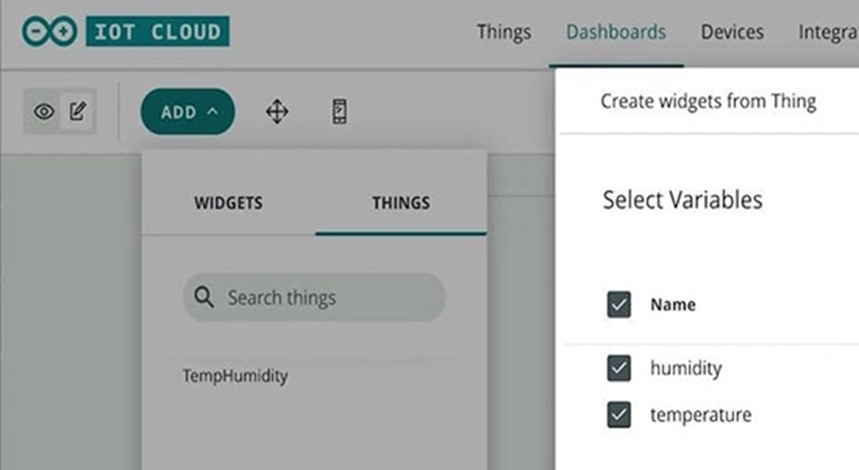Click the Name column header label

(x=673, y=304)
